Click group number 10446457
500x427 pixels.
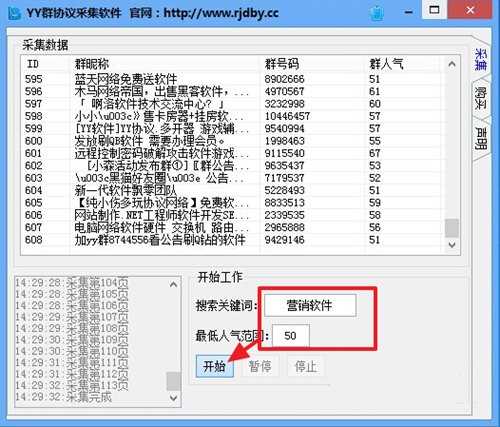click(x=287, y=116)
